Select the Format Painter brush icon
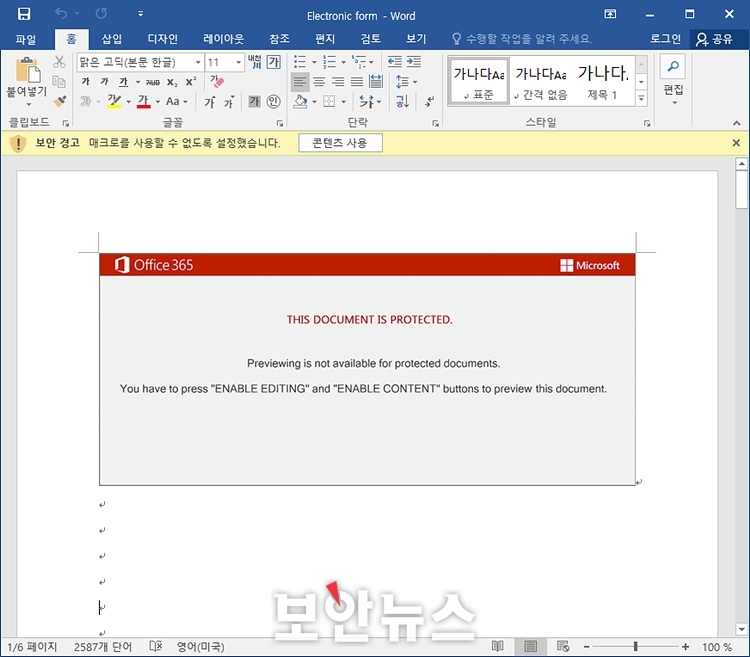This screenshot has width=750, height=657. (59, 101)
